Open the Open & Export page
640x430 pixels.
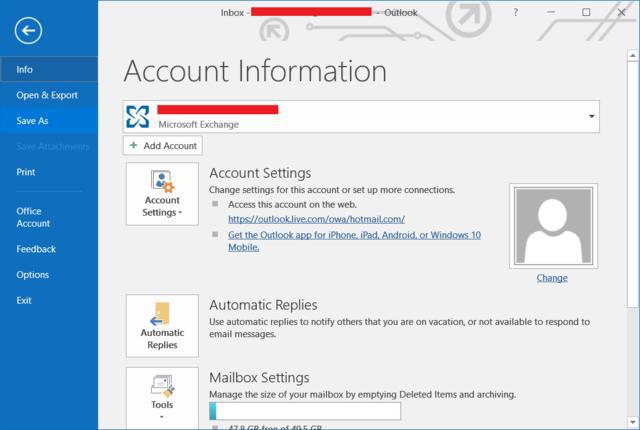tap(49, 95)
